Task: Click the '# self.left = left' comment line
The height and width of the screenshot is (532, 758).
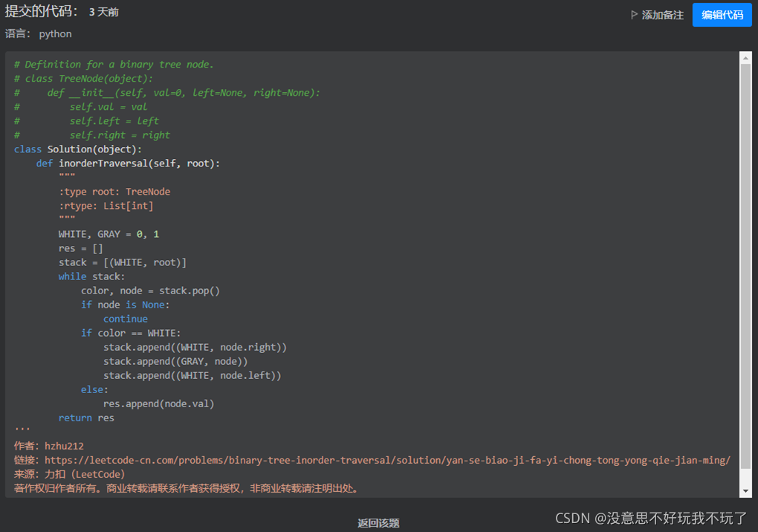Action: pyautogui.click(x=86, y=121)
